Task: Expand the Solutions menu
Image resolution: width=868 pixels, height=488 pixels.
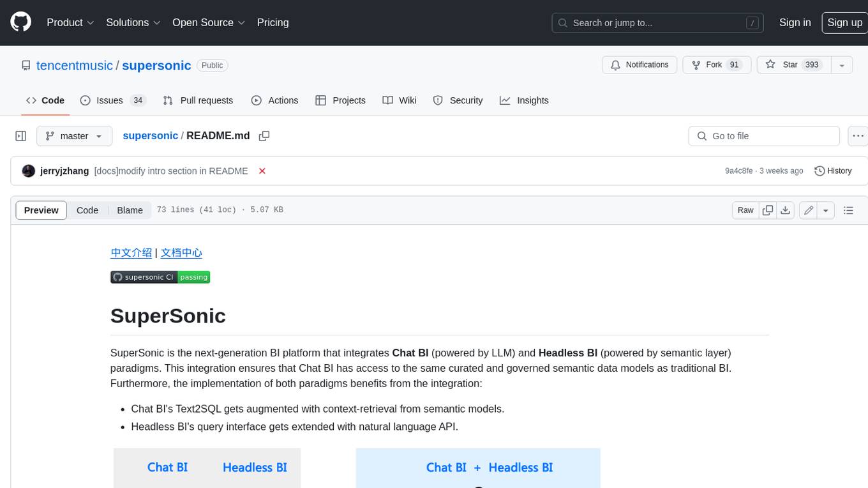Action: click(x=132, y=22)
